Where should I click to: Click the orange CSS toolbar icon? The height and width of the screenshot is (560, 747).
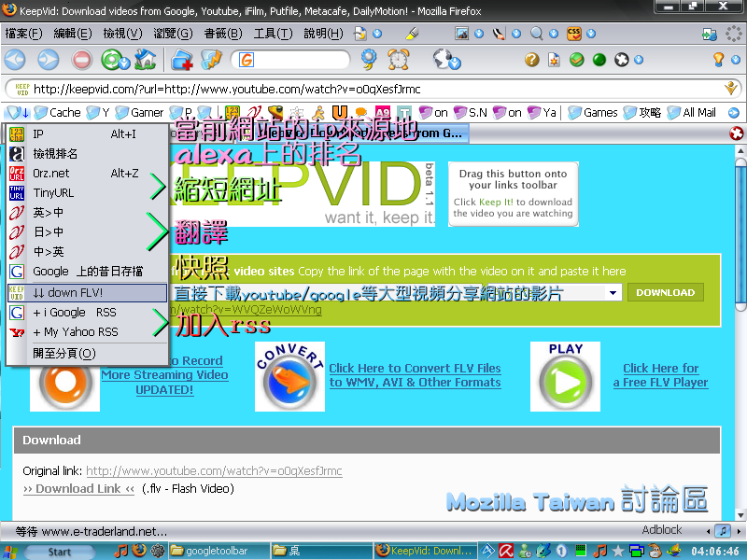tap(574, 34)
